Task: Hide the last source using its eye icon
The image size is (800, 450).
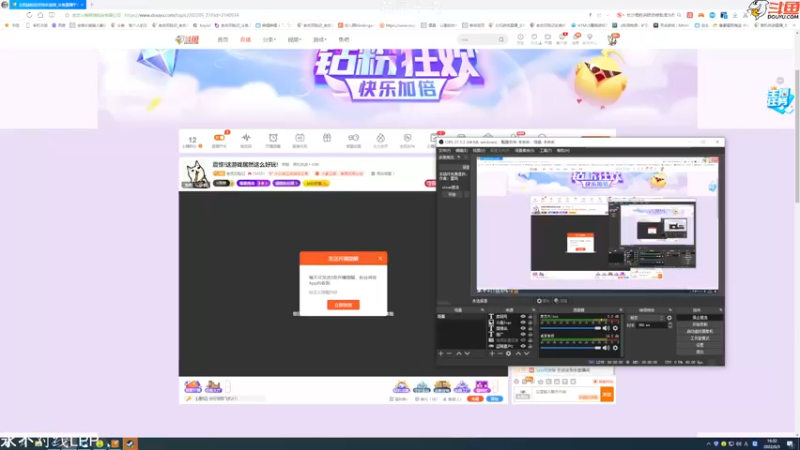Action: click(523, 346)
